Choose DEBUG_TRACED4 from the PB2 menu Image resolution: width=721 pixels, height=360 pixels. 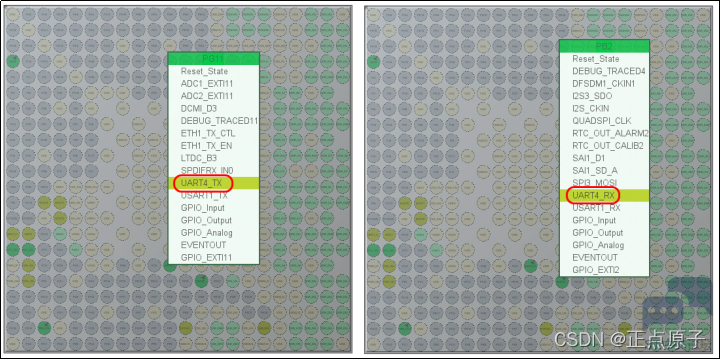point(604,71)
